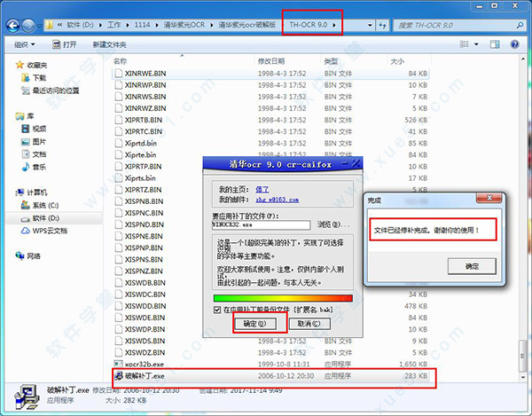The width and height of the screenshot is (532, 416).
Task: Click the rainbow patch progress bar
Action: [283, 298]
